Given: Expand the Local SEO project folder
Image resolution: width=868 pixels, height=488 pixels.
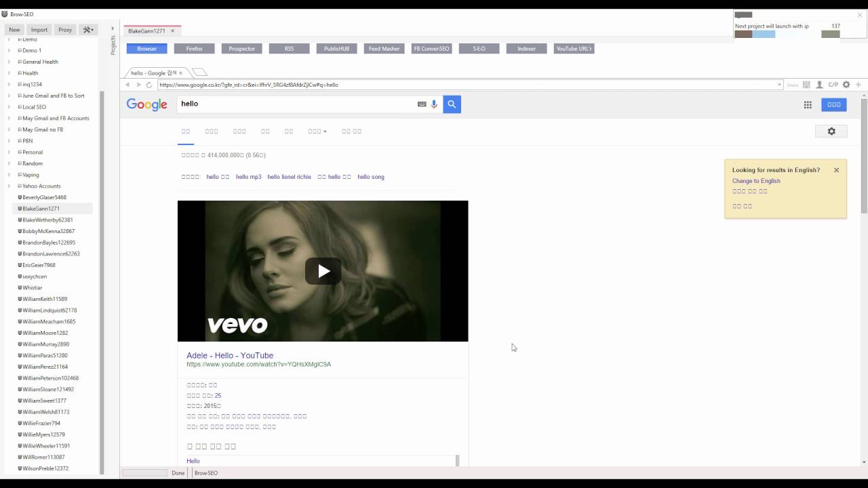Looking at the screenshot, I should 9,107.
